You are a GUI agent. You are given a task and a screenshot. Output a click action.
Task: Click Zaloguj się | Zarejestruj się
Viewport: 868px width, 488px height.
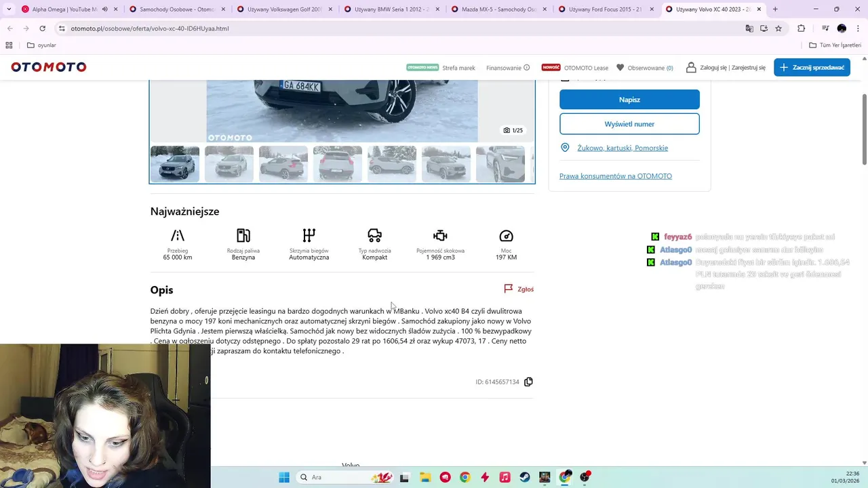tap(732, 68)
